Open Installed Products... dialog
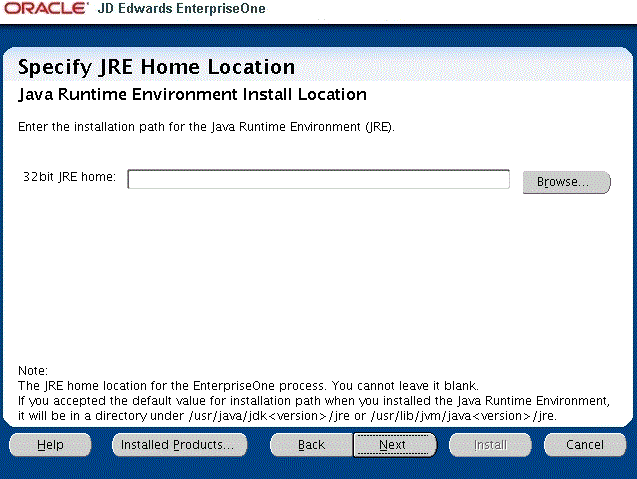 (x=179, y=445)
